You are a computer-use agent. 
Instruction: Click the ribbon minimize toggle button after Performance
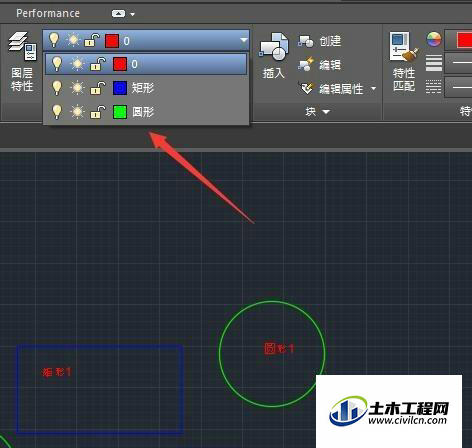coord(118,14)
